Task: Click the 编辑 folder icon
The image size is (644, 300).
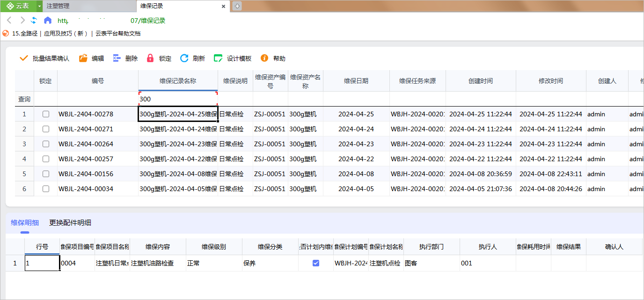Action: tap(83, 58)
